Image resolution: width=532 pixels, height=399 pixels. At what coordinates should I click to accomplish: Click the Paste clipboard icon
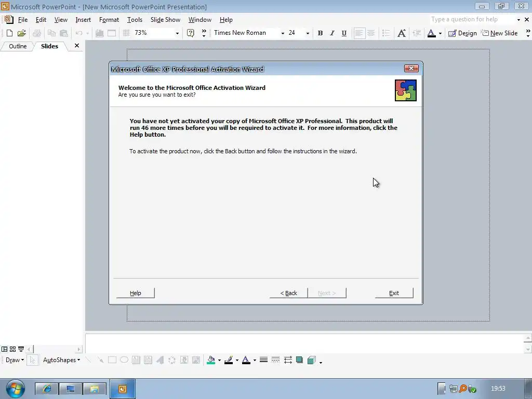(x=64, y=33)
